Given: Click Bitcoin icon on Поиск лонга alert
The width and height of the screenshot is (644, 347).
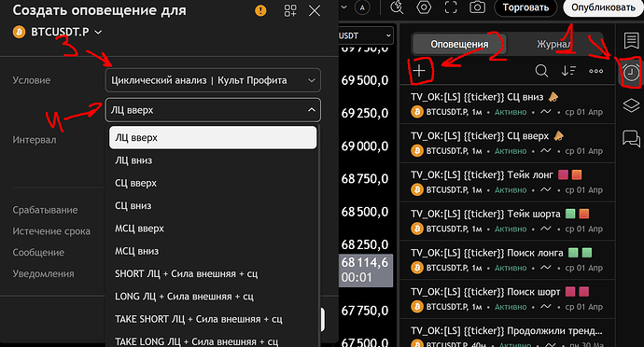Looking at the screenshot, I should [x=417, y=268].
